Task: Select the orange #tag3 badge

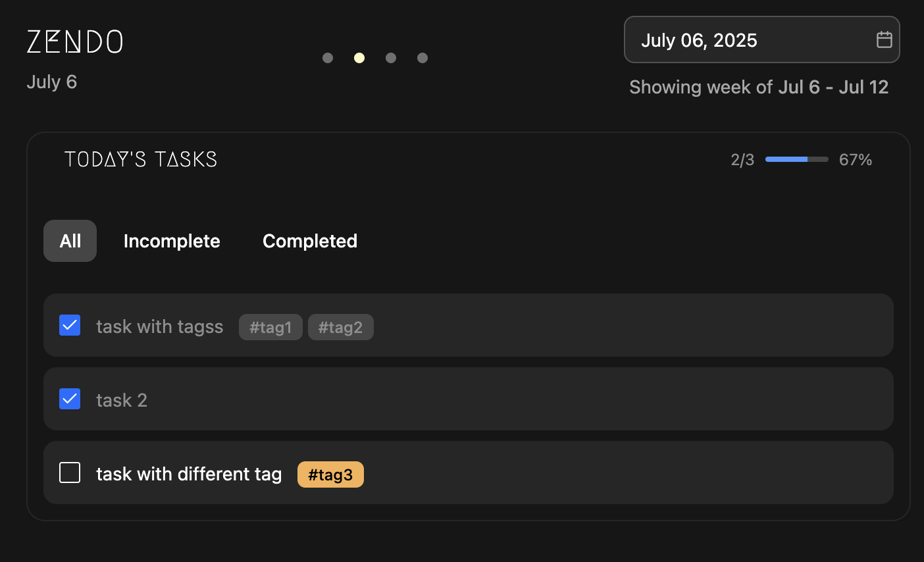Action: point(330,474)
